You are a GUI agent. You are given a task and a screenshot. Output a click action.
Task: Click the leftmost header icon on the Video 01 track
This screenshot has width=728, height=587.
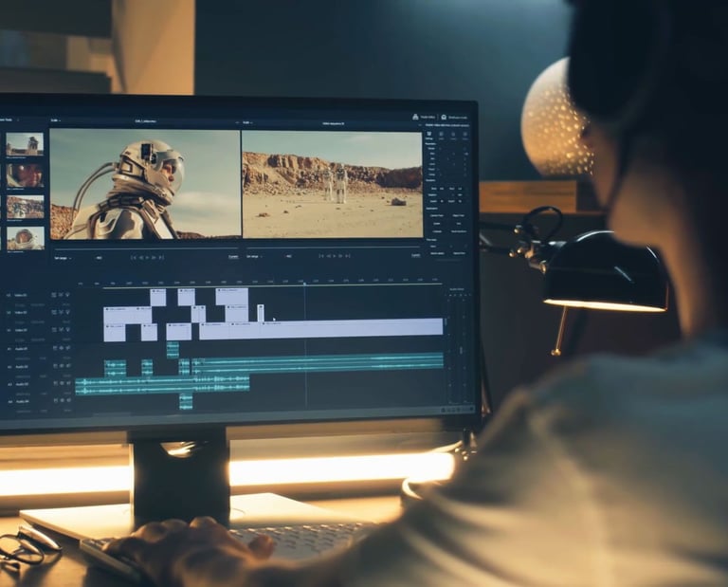(54, 330)
